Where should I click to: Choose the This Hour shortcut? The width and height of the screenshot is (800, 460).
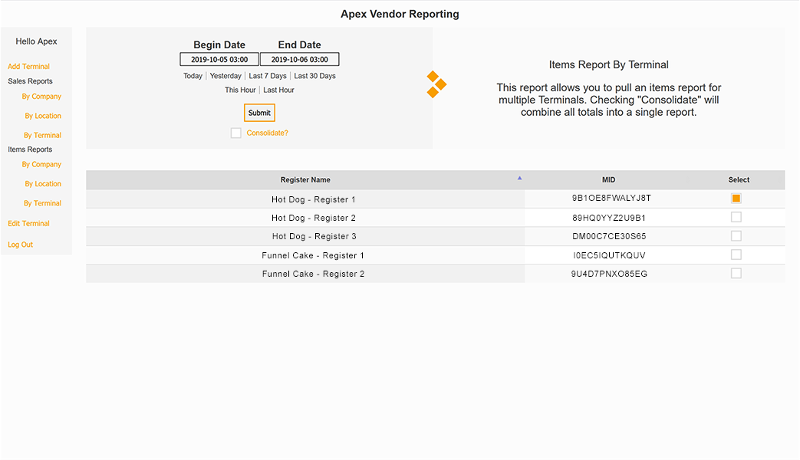point(240,90)
